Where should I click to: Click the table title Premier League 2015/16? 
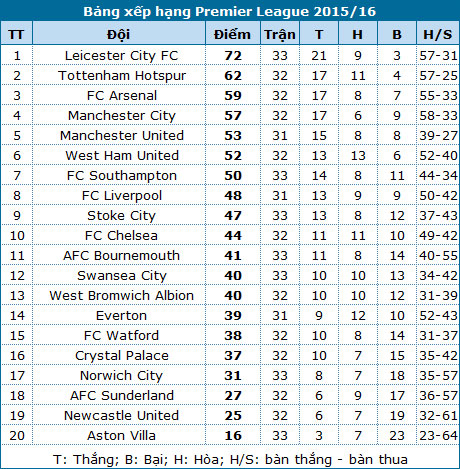[x=230, y=11]
